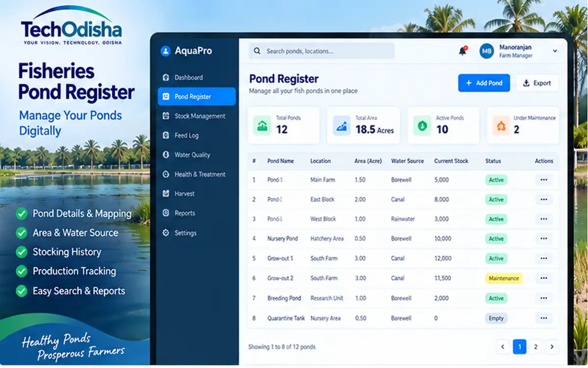588x368 pixels.
Task: Click the Export button
Action: click(x=537, y=83)
